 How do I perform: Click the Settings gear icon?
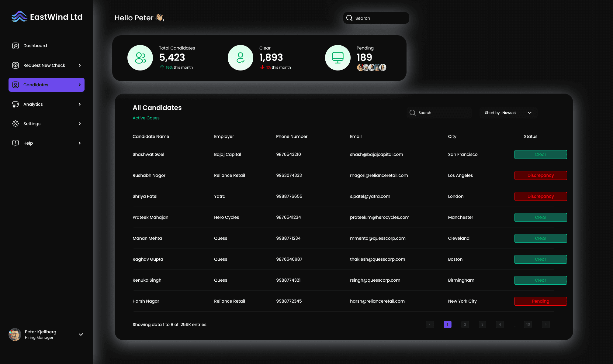click(x=16, y=124)
